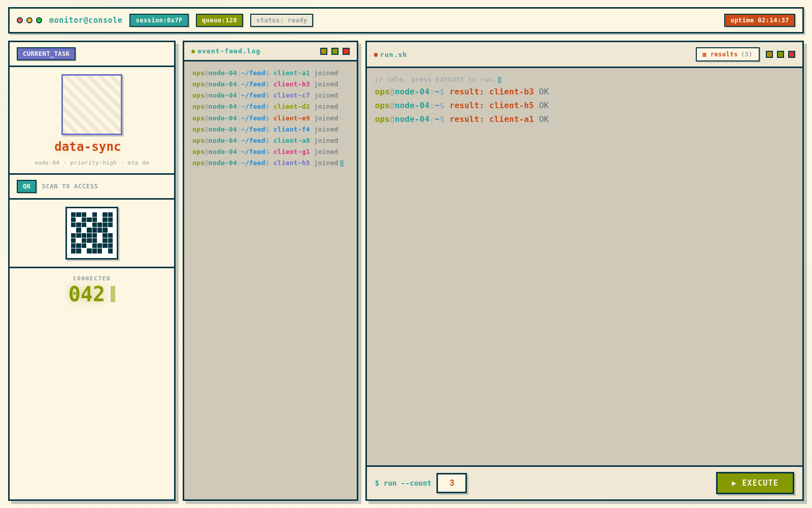
Task: Click the result: client-b3 OK line
Action: 462,92
